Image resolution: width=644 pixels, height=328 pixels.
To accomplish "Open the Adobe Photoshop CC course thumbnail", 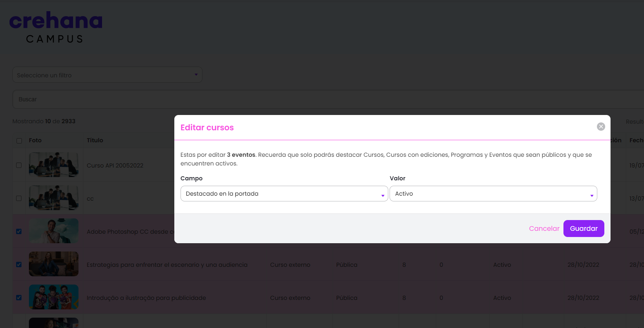I will coord(54,231).
